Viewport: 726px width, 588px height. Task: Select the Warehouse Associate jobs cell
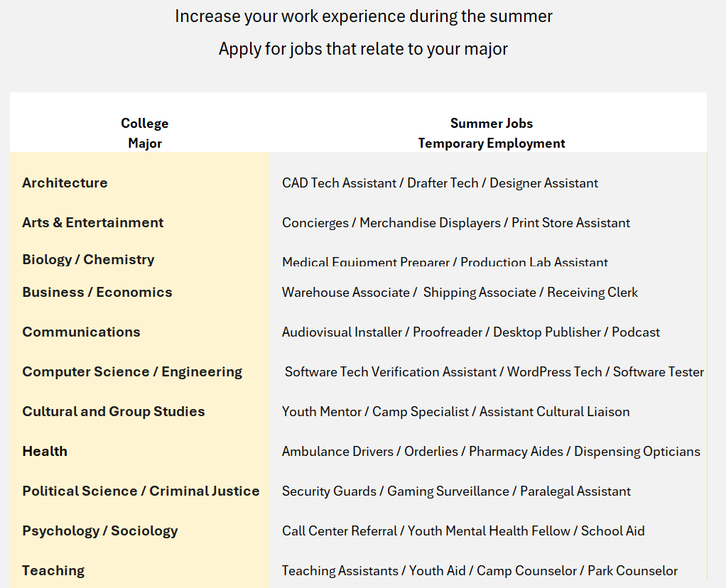coord(460,293)
